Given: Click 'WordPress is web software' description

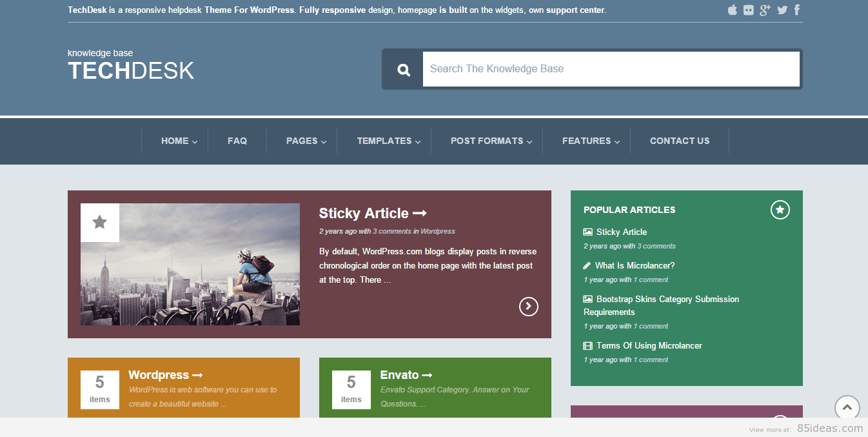Looking at the screenshot, I should tap(202, 396).
